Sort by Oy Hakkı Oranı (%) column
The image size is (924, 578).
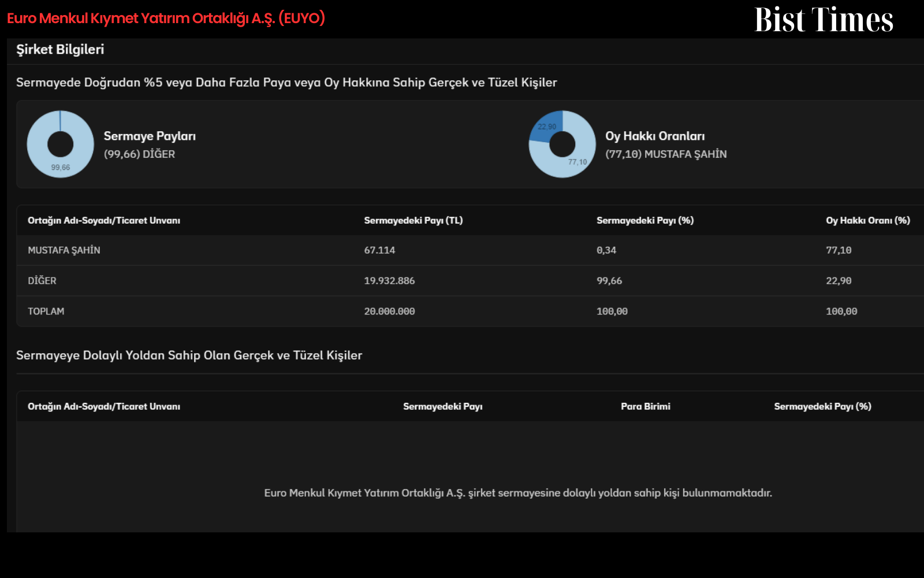point(868,220)
